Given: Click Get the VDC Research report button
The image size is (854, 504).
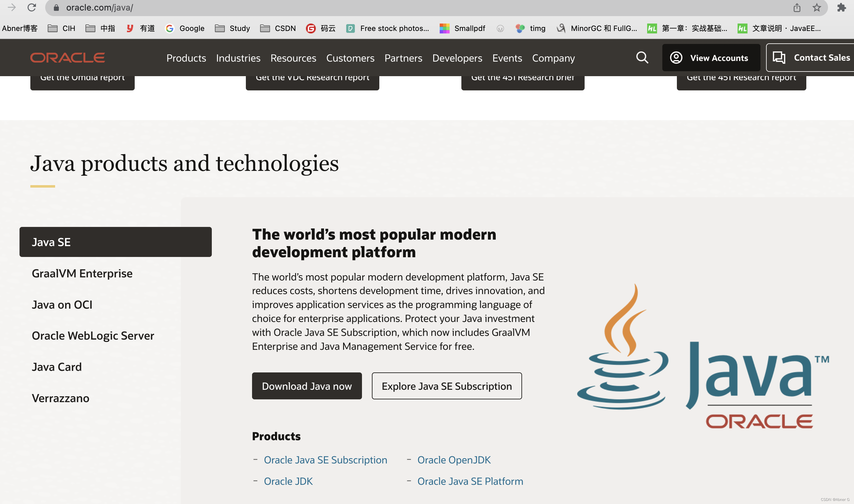Looking at the screenshot, I should (x=312, y=83).
